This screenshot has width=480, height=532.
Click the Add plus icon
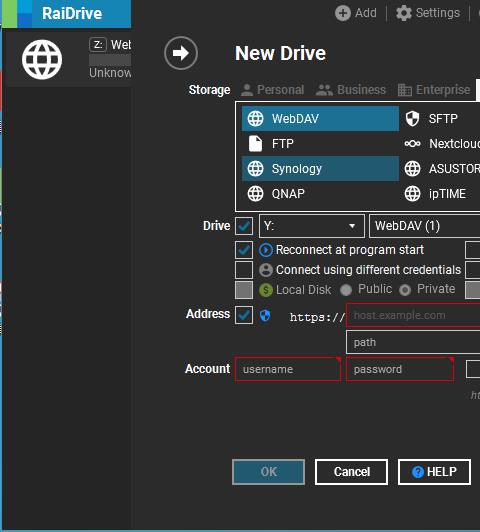[x=343, y=13]
